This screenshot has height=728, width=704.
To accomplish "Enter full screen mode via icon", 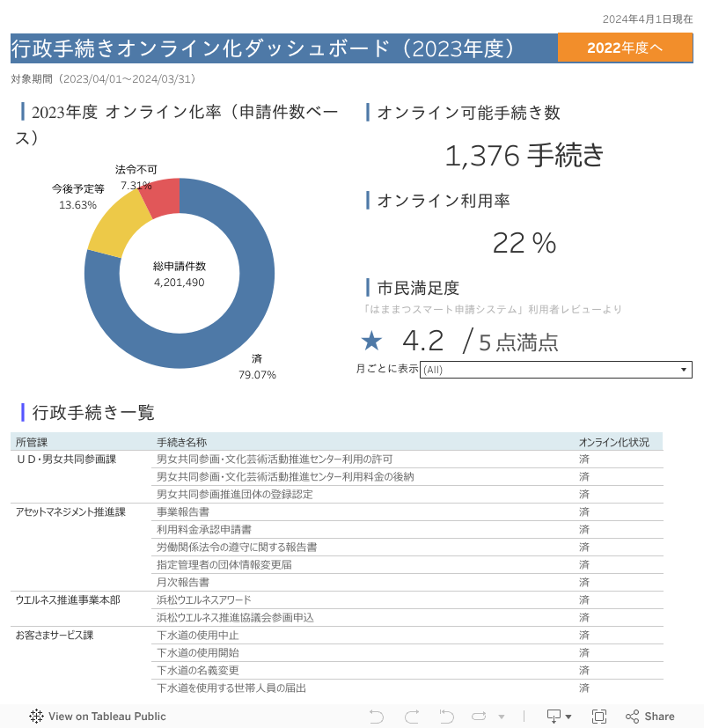I will coord(599,717).
